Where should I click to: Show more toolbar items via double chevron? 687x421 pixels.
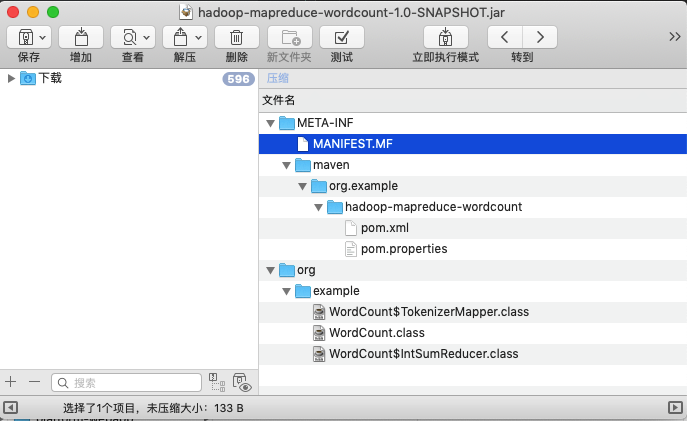point(675,37)
